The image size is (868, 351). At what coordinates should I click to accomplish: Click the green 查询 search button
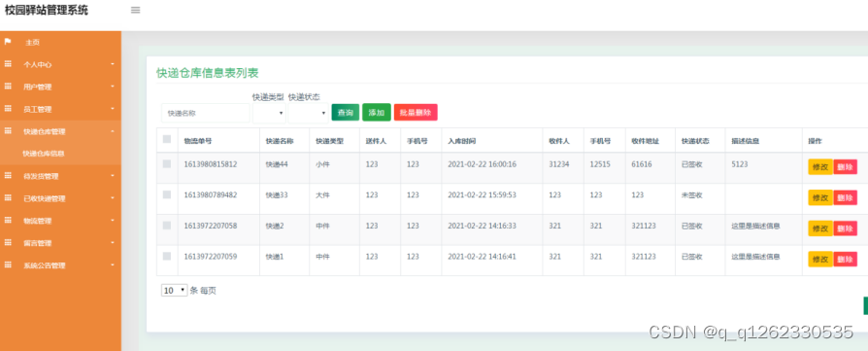(346, 113)
